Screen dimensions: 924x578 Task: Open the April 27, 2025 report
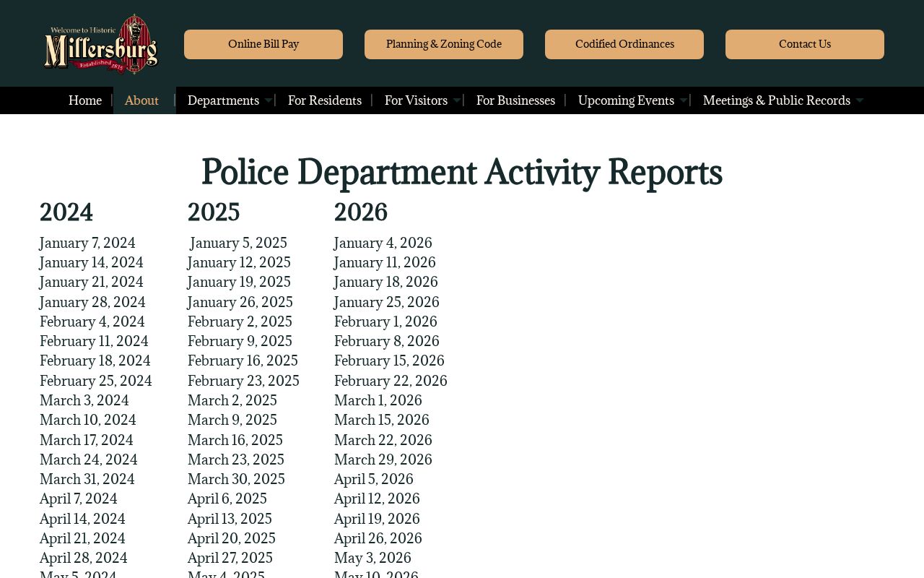[x=230, y=558]
